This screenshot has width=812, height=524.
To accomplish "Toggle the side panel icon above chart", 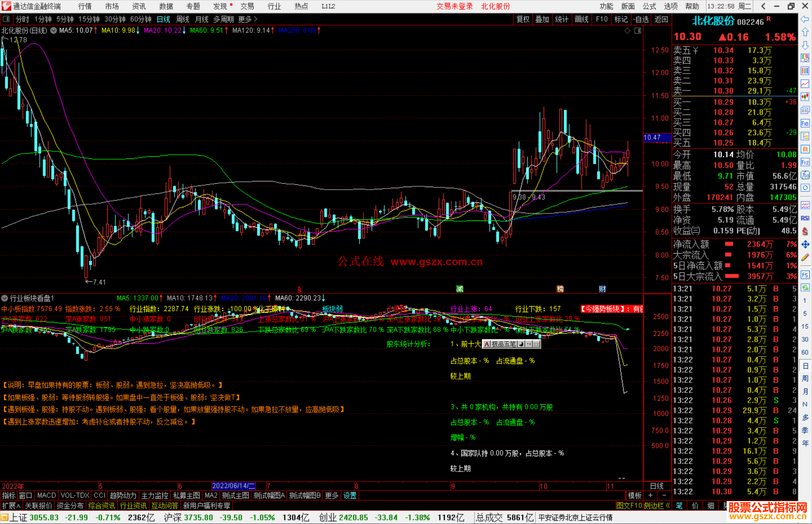I will pyautogui.click(x=638, y=31).
